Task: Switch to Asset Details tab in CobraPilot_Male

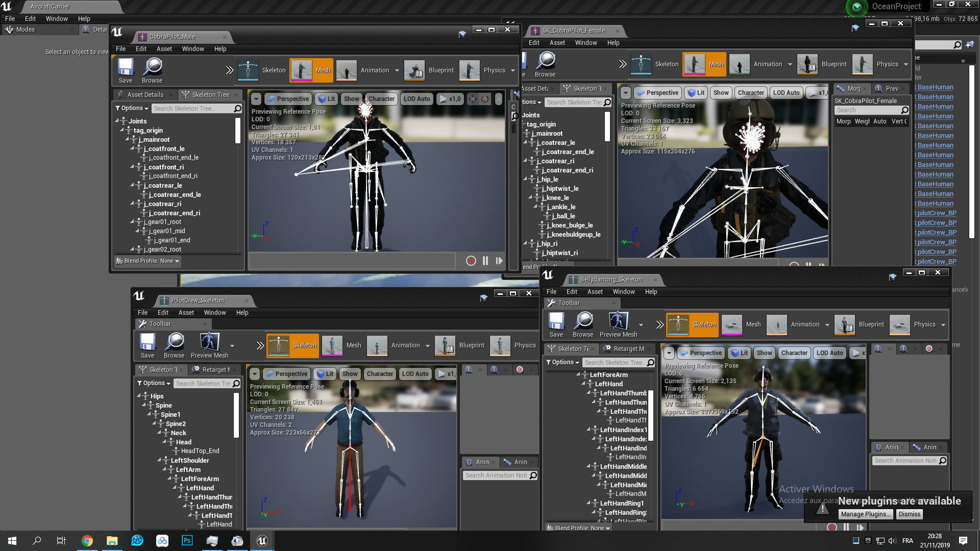Action: point(145,95)
